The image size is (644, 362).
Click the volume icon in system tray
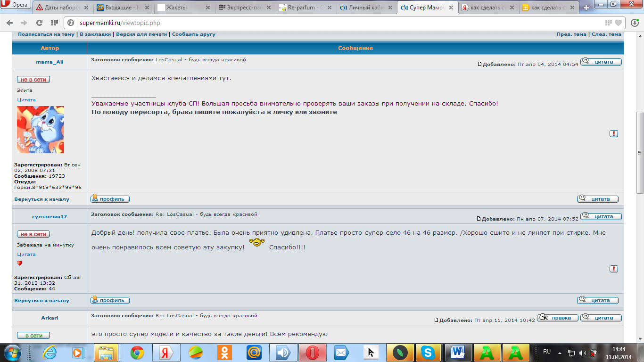[x=583, y=353]
